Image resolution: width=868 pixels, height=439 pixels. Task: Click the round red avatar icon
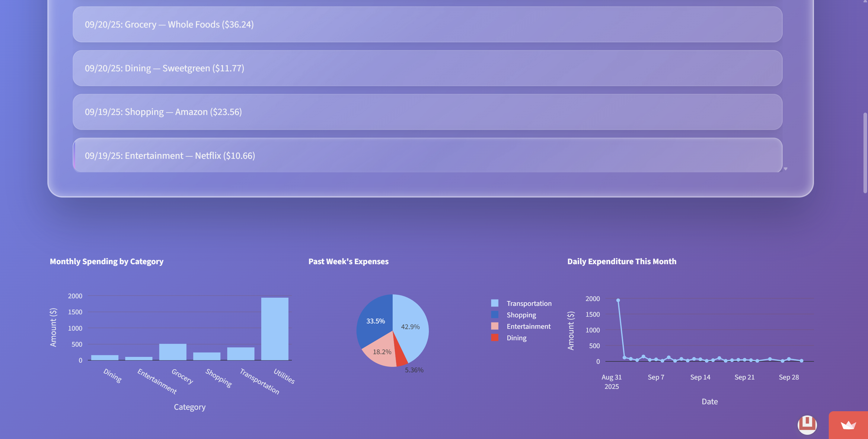[807, 425]
